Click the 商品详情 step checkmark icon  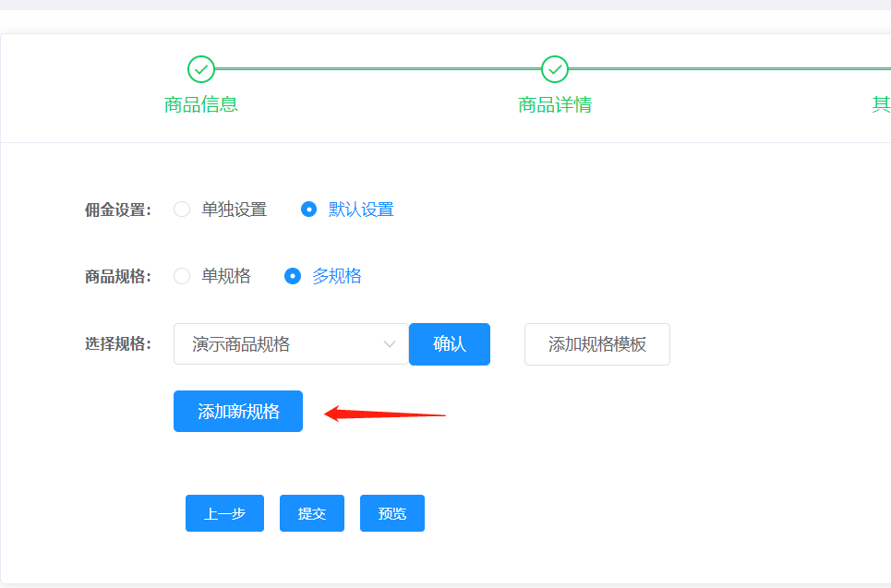[554, 69]
